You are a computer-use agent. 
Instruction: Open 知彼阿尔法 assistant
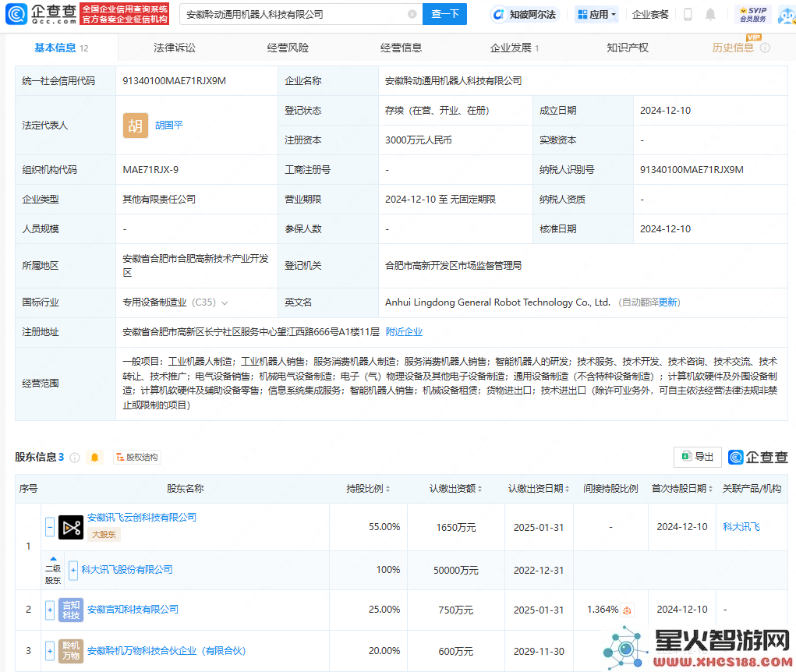coord(525,14)
